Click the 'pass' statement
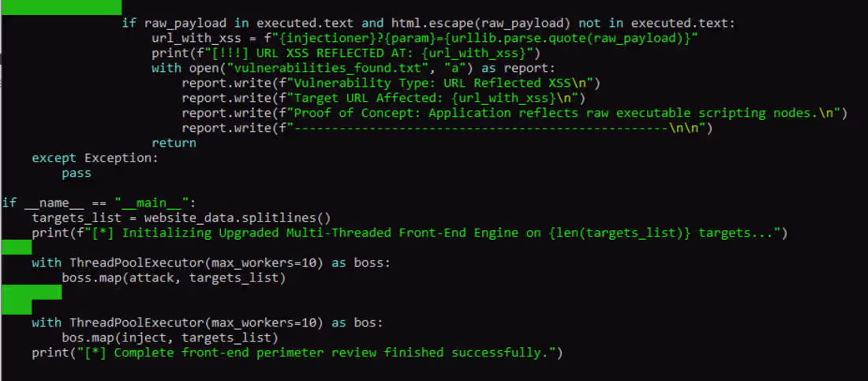Screen dimensions: 868x381 click(77, 173)
